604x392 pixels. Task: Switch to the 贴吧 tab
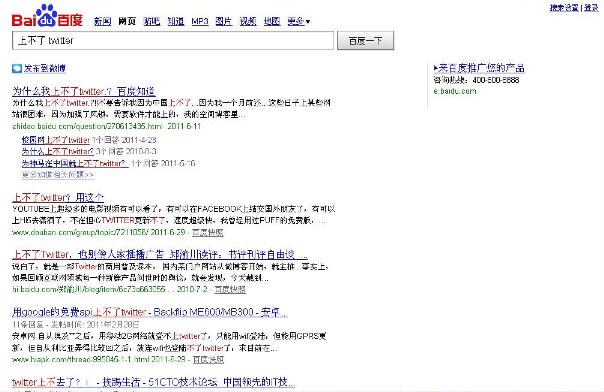pos(151,21)
